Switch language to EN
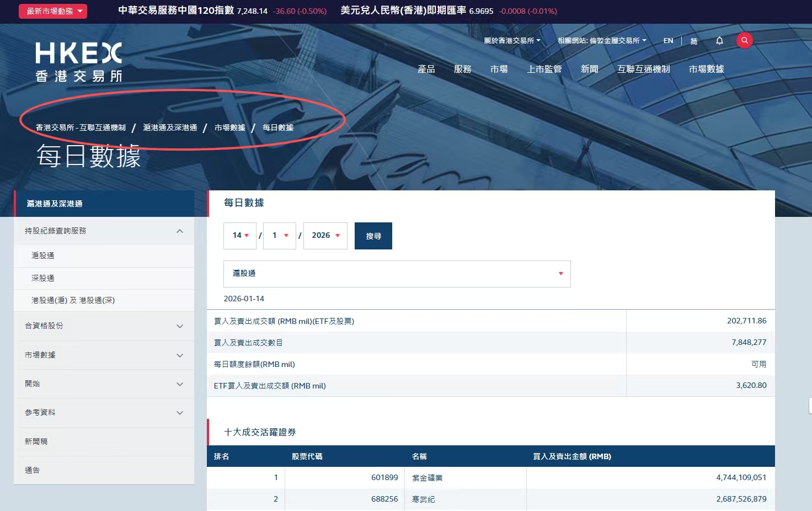 668,41
